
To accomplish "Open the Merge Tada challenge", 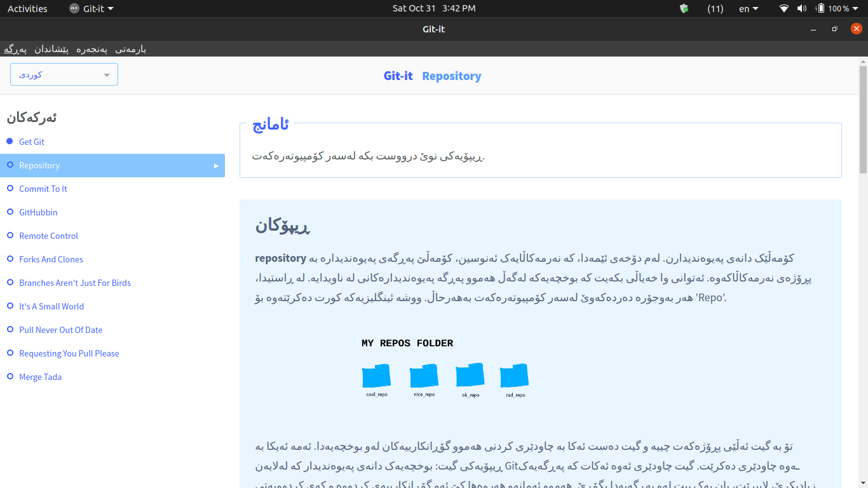I will click(x=40, y=377).
